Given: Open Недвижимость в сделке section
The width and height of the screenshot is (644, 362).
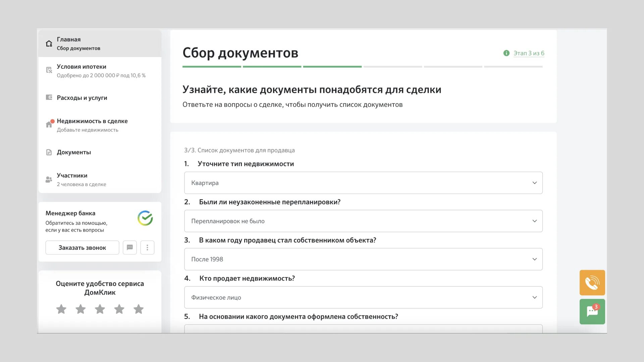Looking at the screenshot, I should pos(100,125).
